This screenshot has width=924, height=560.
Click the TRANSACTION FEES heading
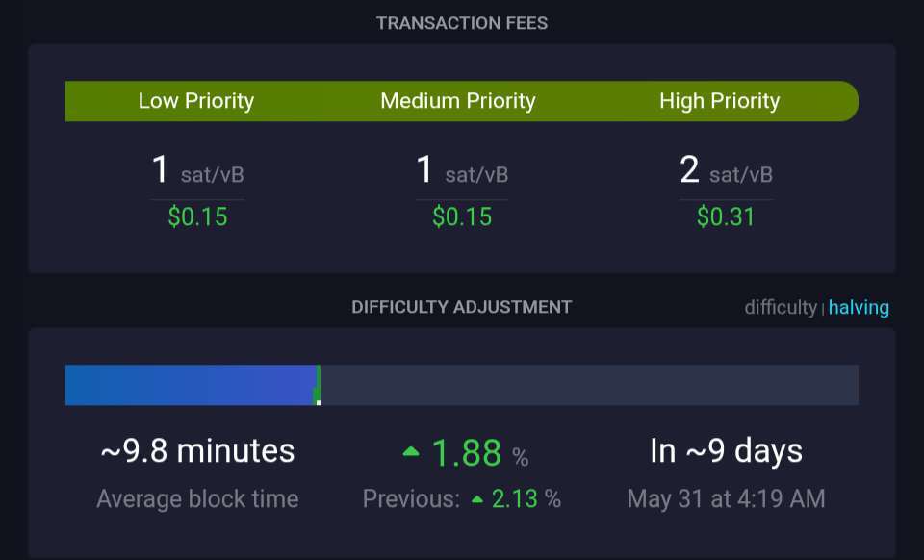click(x=462, y=23)
